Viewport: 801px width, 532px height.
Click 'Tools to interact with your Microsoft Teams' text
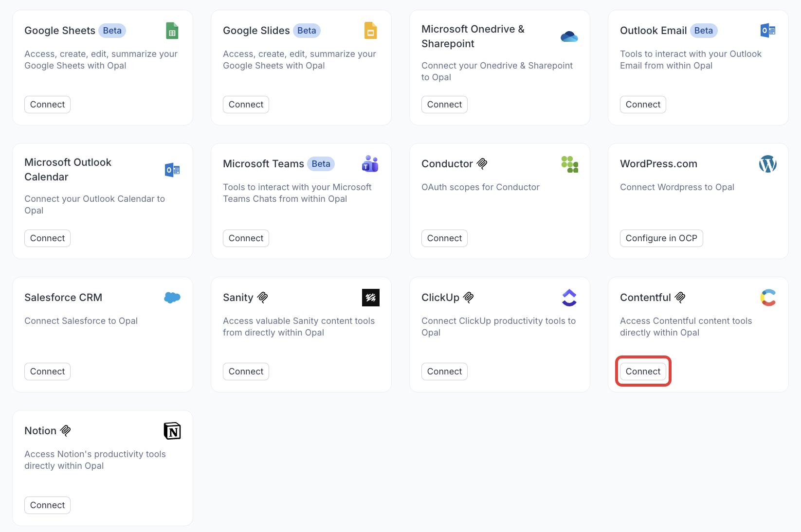(297, 193)
